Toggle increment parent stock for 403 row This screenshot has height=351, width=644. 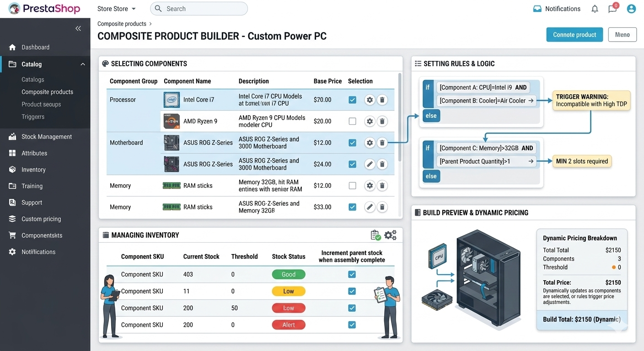(352, 274)
